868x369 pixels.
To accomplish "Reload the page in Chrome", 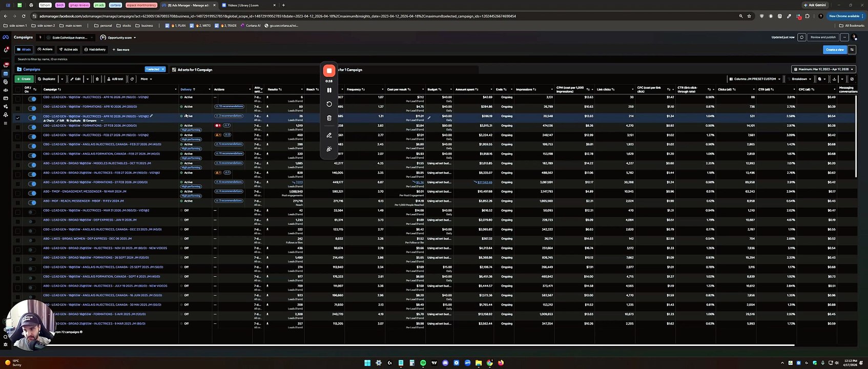I will click(x=24, y=16).
